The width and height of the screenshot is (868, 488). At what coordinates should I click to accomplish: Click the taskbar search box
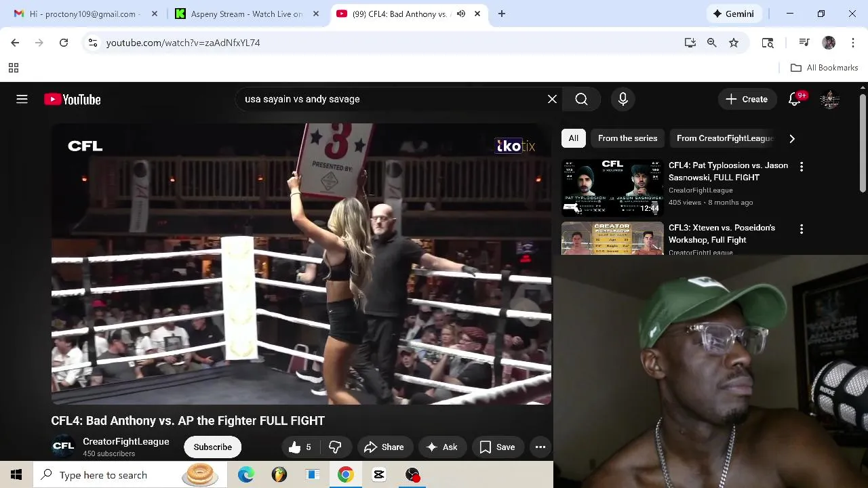129,474
